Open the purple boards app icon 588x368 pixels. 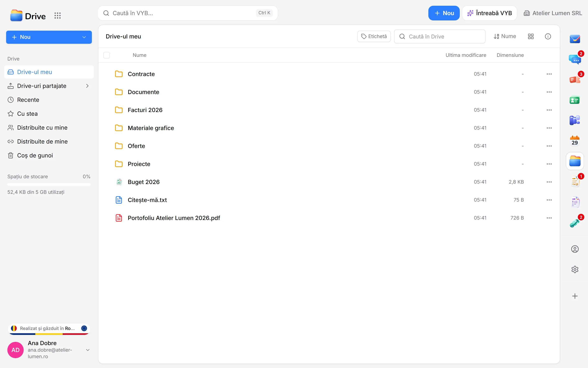(575, 120)
